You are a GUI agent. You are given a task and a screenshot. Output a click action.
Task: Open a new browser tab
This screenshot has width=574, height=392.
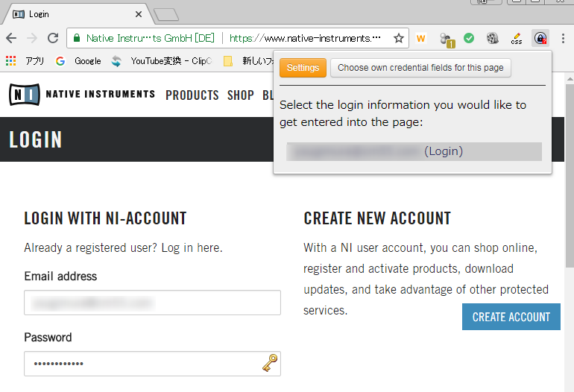tap(165, 15)
